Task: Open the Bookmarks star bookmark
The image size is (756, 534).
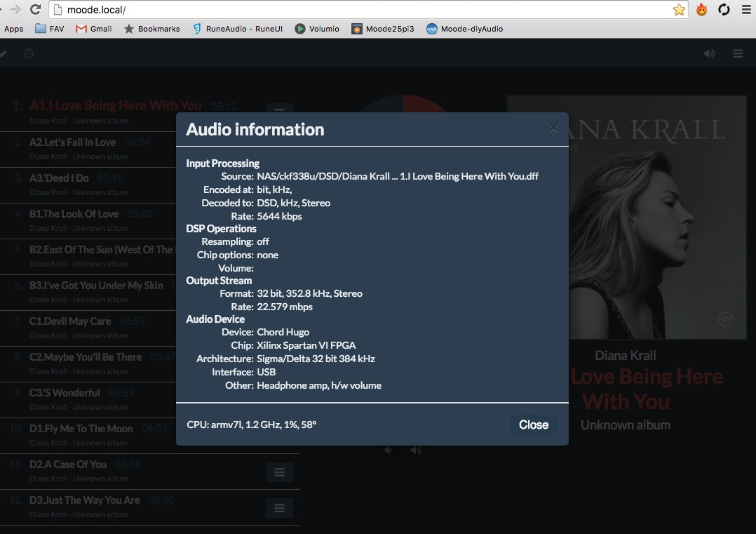Action: (x=151, y=29)
